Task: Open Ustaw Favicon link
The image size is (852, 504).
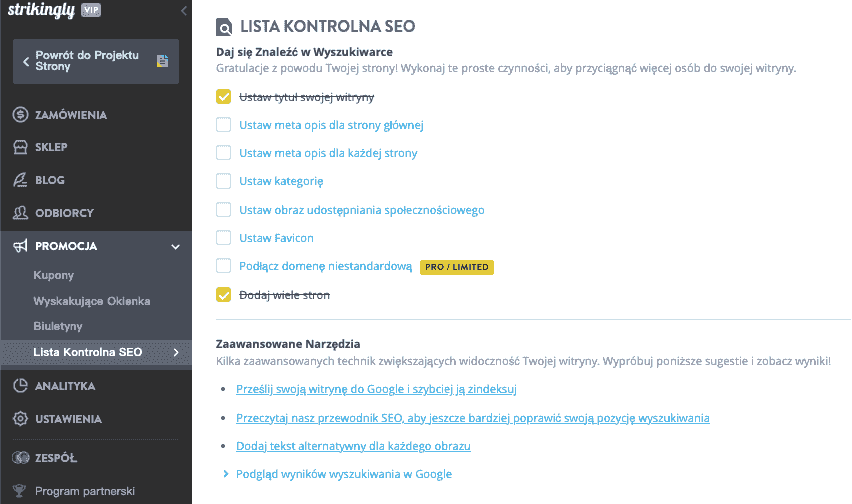Action: [276, 238]
